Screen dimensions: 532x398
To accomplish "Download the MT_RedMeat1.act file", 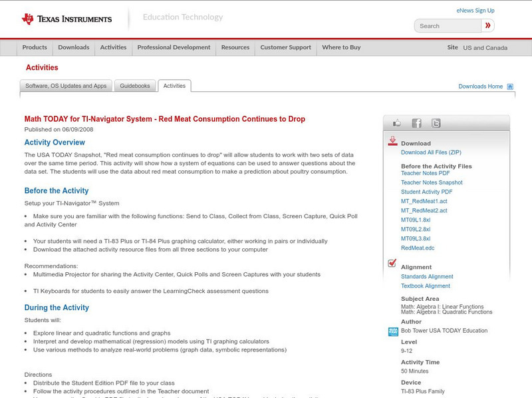I will point(424,202).
